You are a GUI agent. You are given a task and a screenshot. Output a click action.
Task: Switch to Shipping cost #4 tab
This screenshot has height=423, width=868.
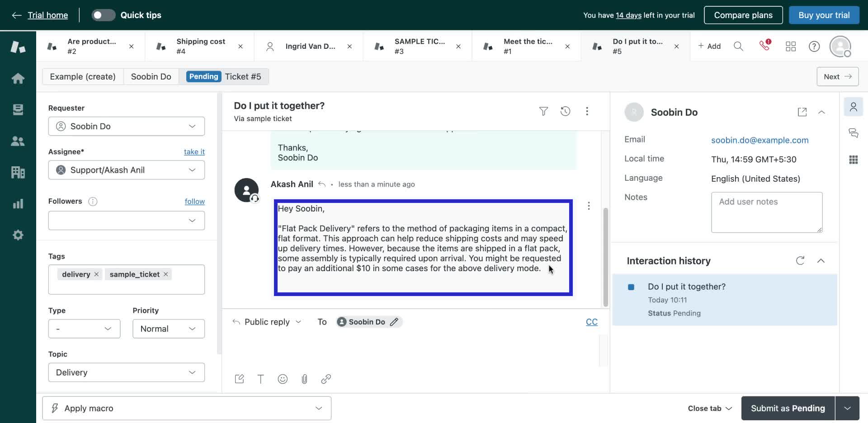(x=200, y=46)
